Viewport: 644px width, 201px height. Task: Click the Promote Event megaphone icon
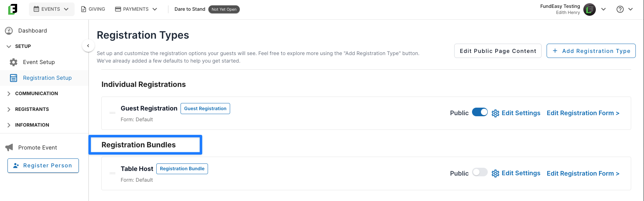[x=9, y=147]
